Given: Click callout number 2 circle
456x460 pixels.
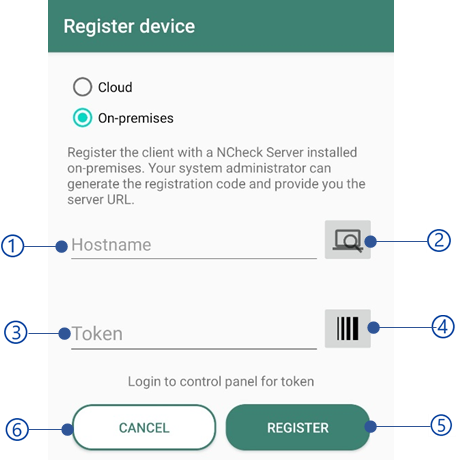Looking at the screenshot, I should (439, 240).
